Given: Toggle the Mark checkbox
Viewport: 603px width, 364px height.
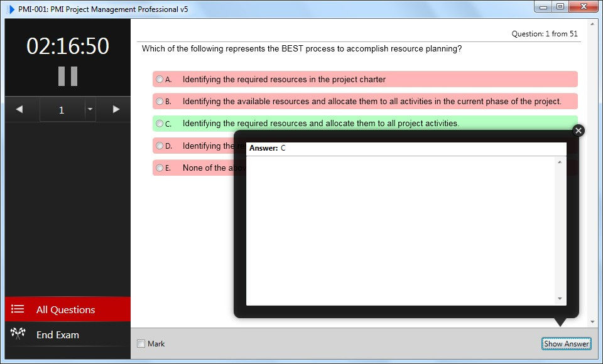Looking at the screenshot, I should click(141, 344).
